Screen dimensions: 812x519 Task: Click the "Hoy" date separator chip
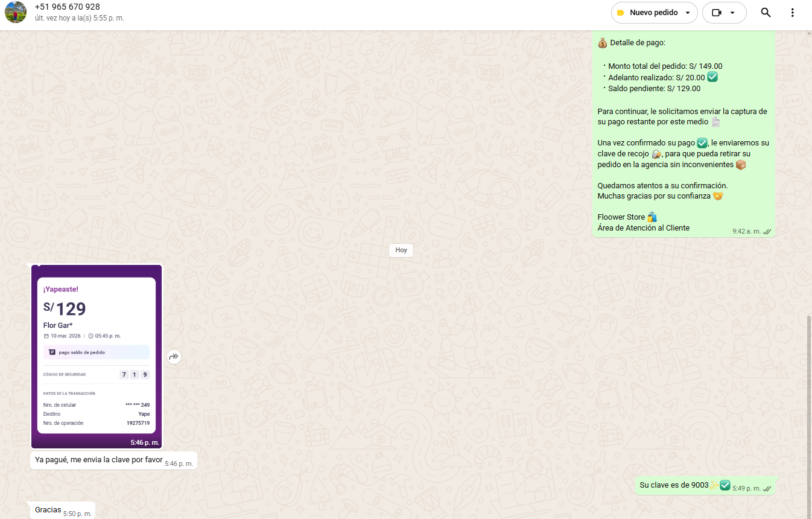coord(401,250)
